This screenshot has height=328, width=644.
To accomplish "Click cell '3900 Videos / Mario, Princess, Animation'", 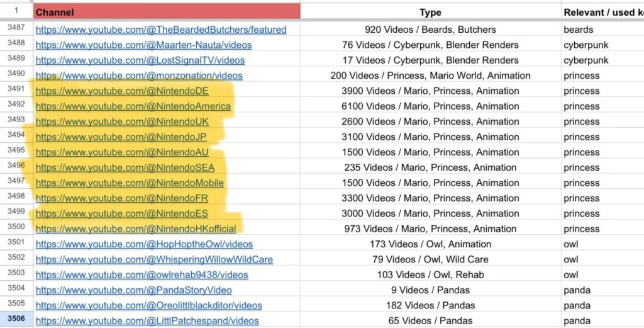I will [x=430, y=91].
